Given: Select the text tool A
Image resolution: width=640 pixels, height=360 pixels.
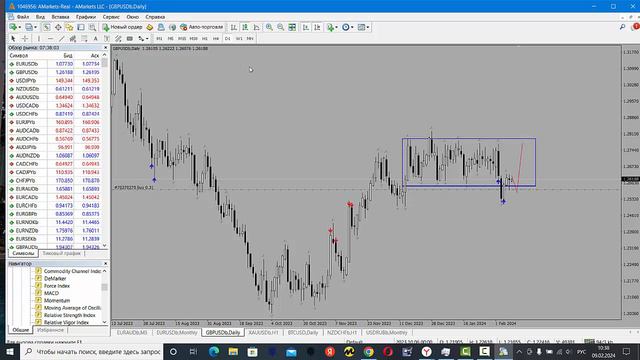Looking at the screenshot, I should 96,38.
